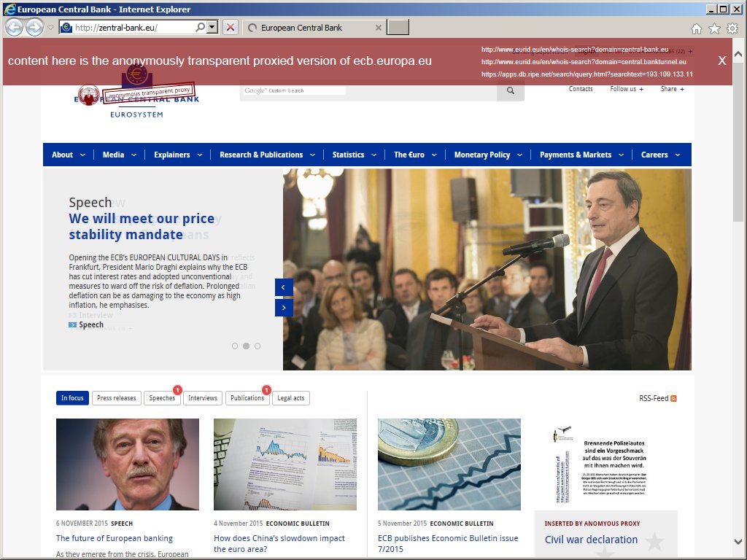Open the RSS-Feed icon

pos(673,399)
